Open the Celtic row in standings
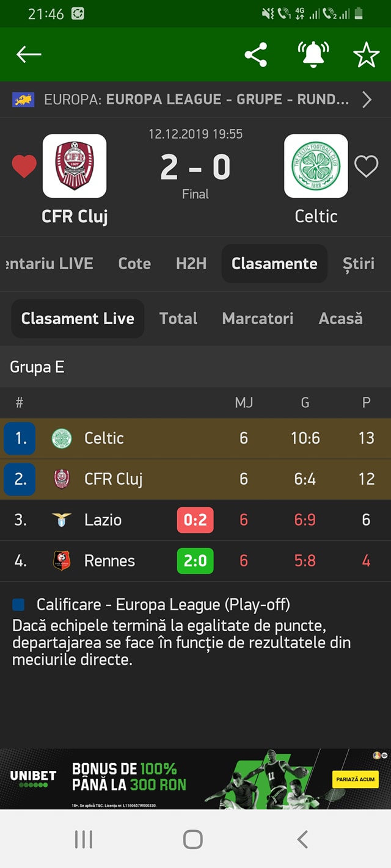This screenshot has width=391, height=868. [x=195, y=438]
